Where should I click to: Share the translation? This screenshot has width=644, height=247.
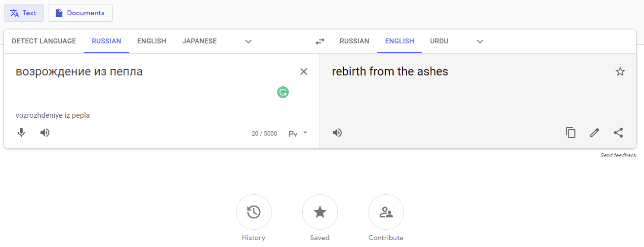[618, 133]
